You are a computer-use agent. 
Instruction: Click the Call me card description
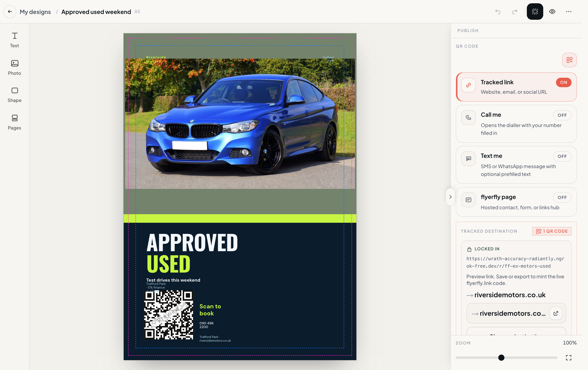(x=521, y=129)
